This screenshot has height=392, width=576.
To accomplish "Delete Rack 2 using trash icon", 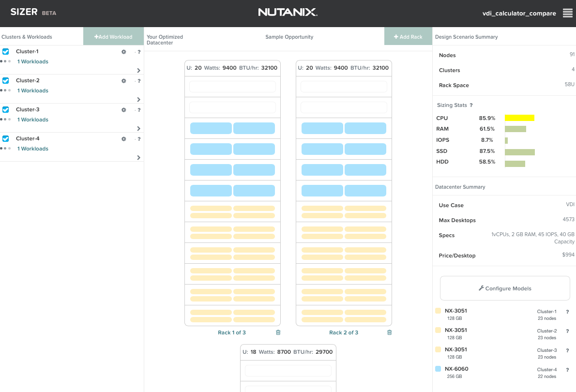I will [389, 332].
